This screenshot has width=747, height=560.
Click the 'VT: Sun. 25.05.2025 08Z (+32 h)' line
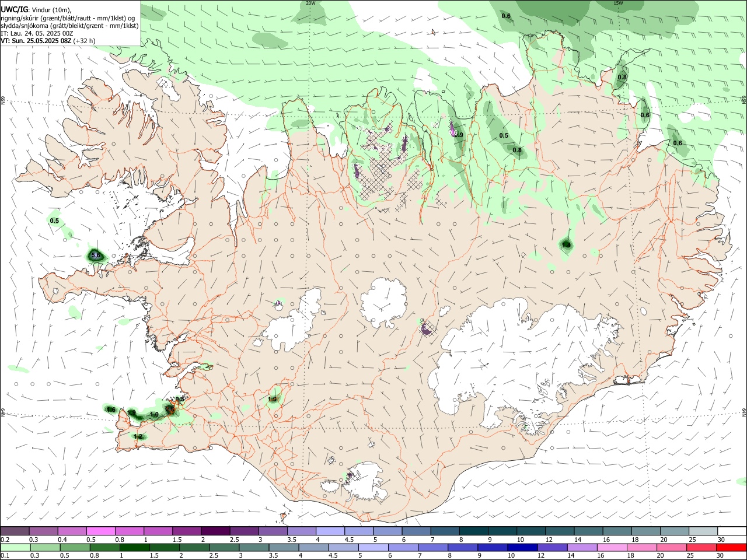coord(48,41)
